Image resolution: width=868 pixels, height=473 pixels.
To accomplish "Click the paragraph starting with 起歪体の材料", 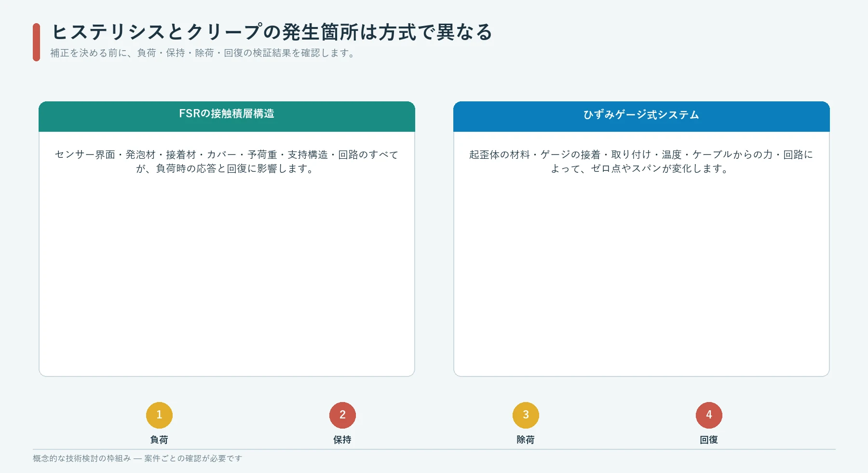I will [x=641, y=162].
